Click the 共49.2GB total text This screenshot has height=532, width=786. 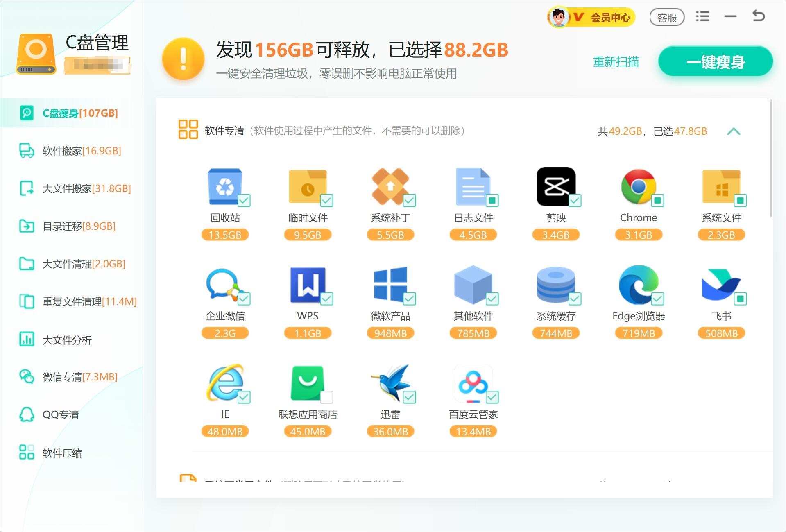620,131
